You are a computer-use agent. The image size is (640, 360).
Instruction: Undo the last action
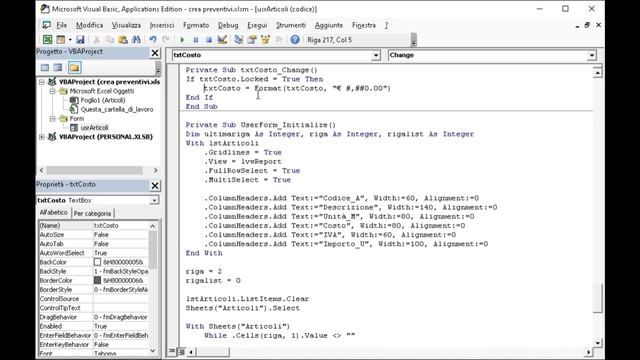pos(153,40)
